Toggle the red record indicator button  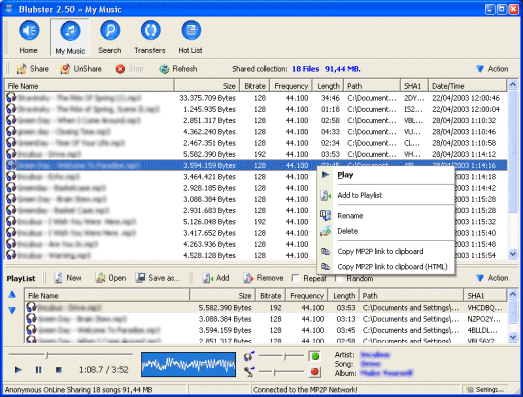(x=315, y=372)
